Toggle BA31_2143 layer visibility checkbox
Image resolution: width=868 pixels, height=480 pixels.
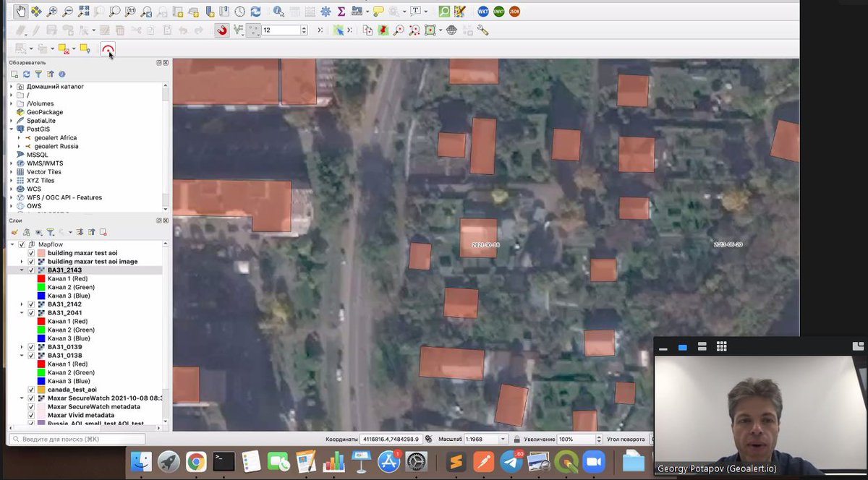pos(31,270)
